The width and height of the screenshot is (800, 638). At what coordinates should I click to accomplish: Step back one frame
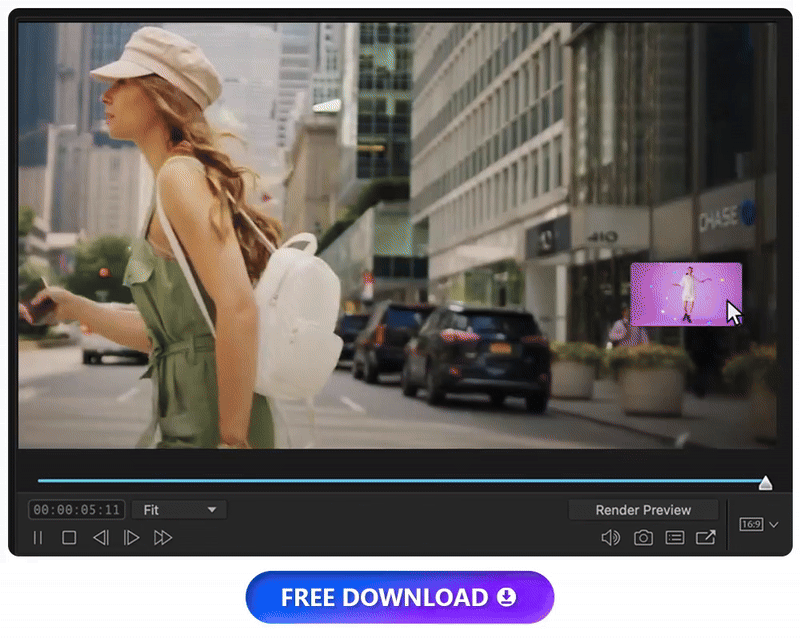(x=100, y=537)
